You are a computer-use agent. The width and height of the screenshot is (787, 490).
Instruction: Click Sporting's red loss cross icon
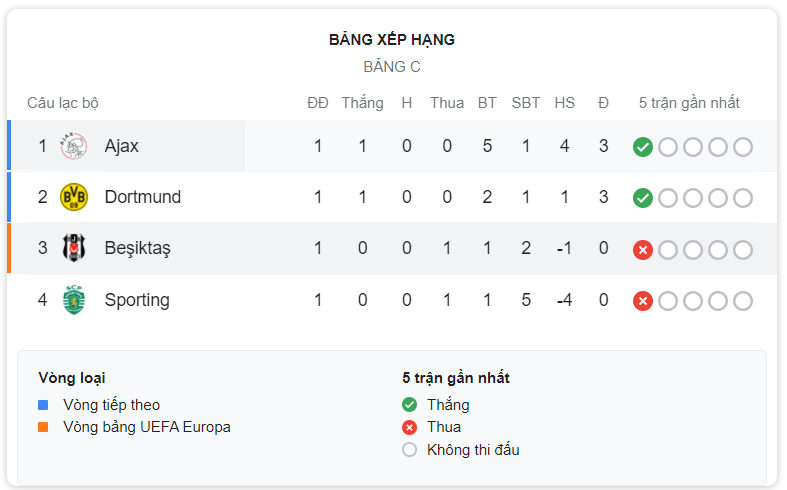(x=643, y=301)
